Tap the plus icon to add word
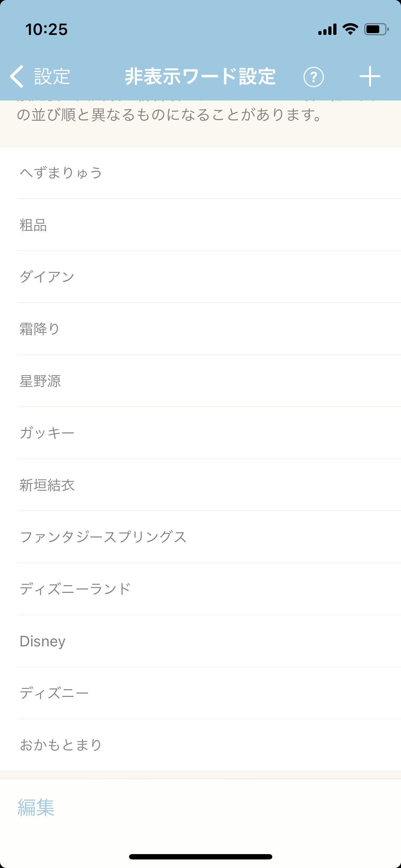The height and width of the screenshot is (868, 401). click(x=370, y=76)
